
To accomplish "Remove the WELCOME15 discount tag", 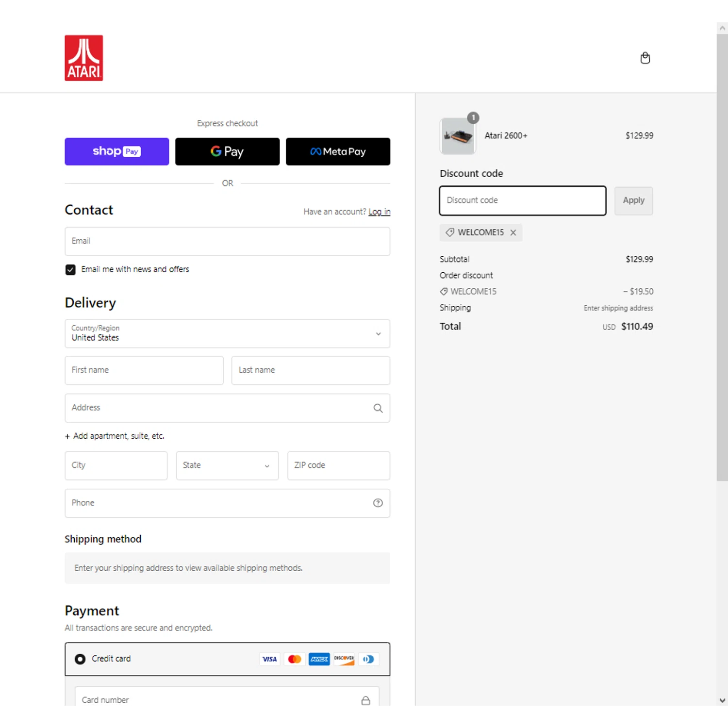I will pos(513,232).
